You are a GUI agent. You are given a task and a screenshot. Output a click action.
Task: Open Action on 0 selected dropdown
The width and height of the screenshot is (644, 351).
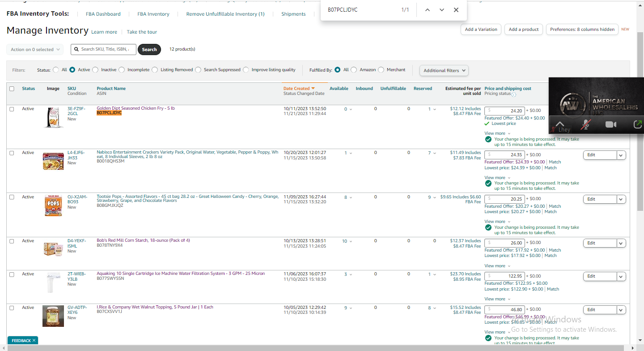click(35, 49)
